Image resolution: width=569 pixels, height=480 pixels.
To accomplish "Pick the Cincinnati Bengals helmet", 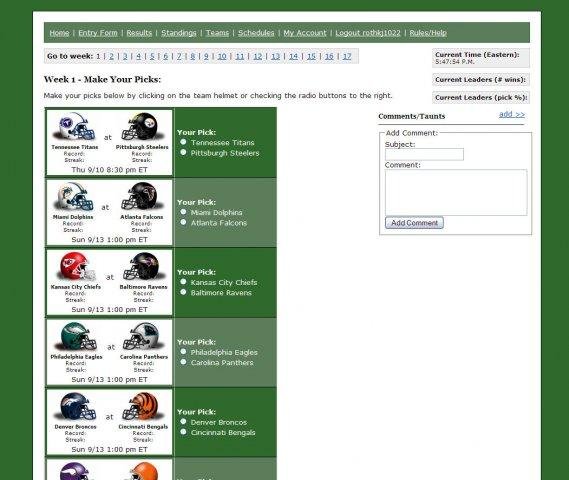I will click(x=143, y=406).
